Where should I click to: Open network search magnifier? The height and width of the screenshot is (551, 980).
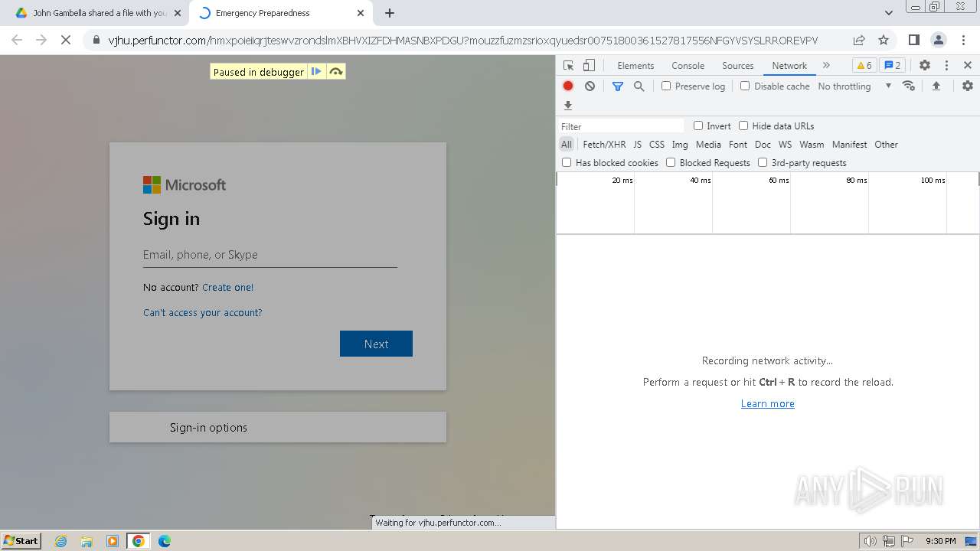tap(639, 86)
